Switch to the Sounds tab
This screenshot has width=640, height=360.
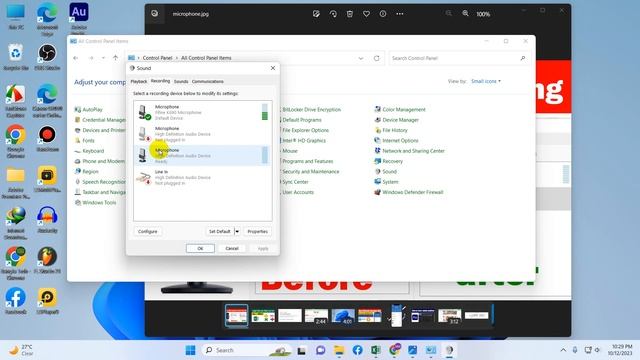click(181, 81)
